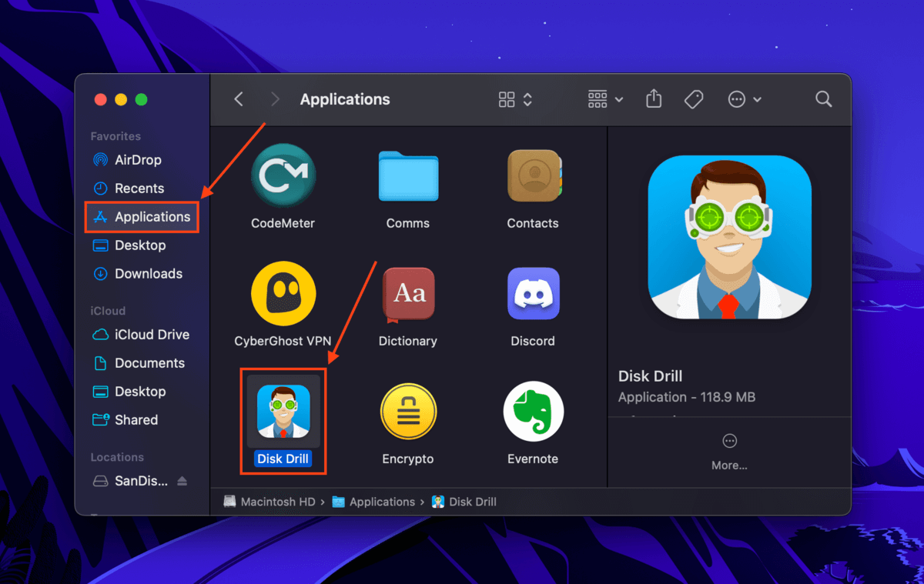Click the Favorites section header

(x=115, y=136)
